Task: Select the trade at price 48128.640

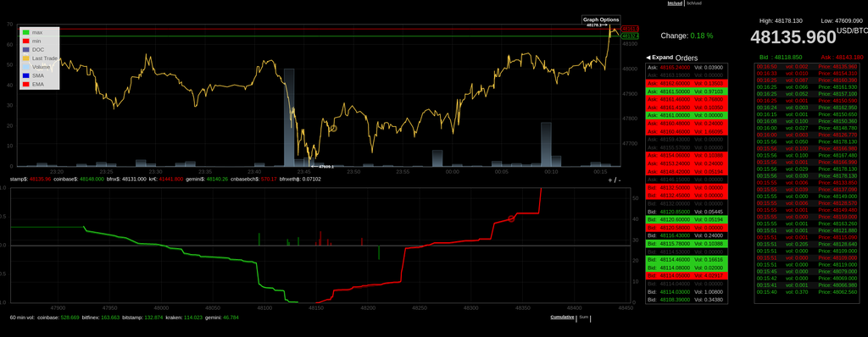Action: [x=807, y=244]
